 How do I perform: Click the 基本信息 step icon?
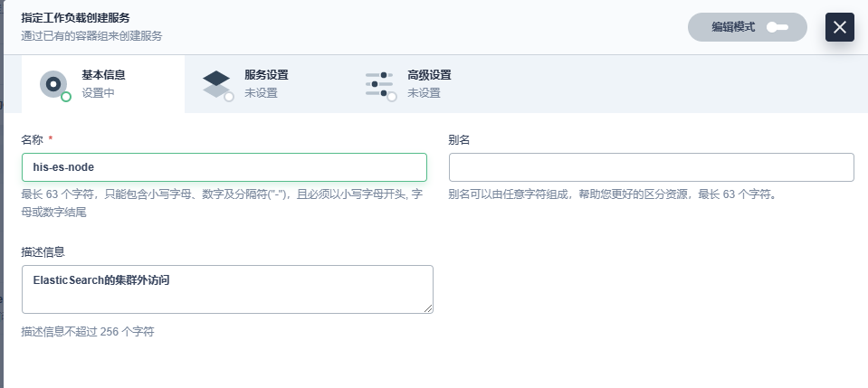[53, 83]
